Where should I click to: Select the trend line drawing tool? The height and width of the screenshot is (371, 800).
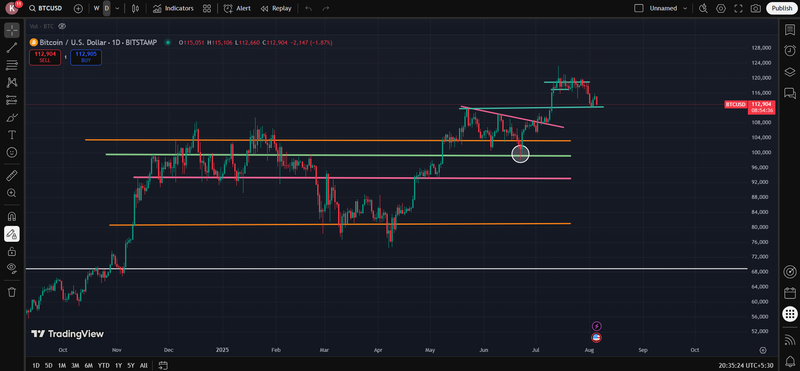(x=12, y=47)
